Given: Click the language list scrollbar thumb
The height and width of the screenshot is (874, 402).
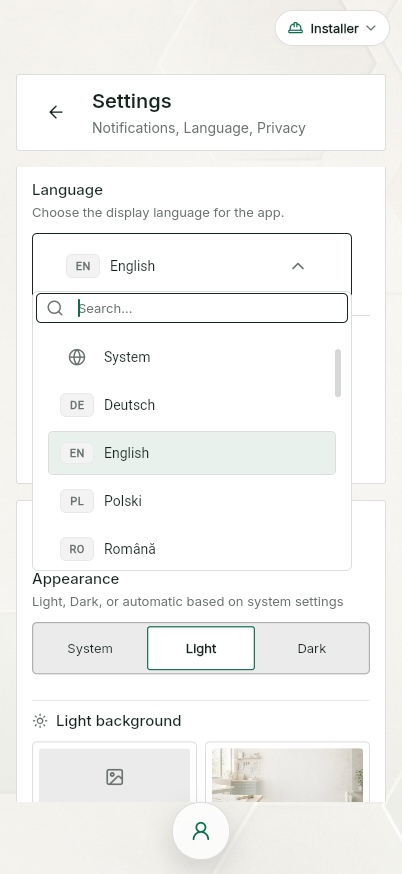Looking at the screenshot, I should point(338,373).
